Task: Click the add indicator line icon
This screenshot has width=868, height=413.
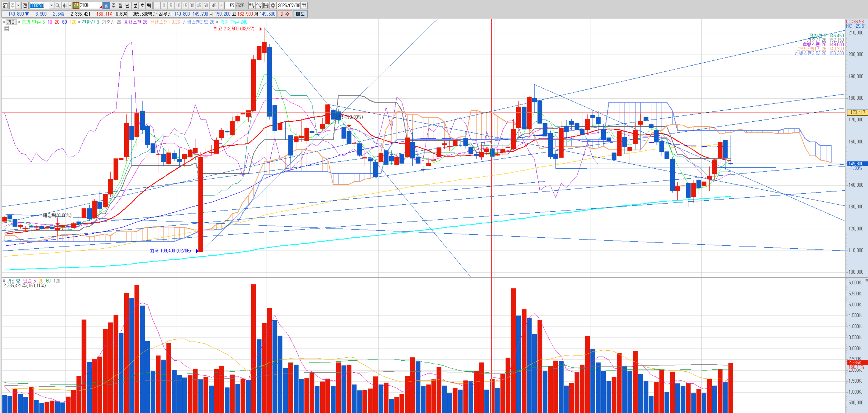Action: tap(259, 5)
